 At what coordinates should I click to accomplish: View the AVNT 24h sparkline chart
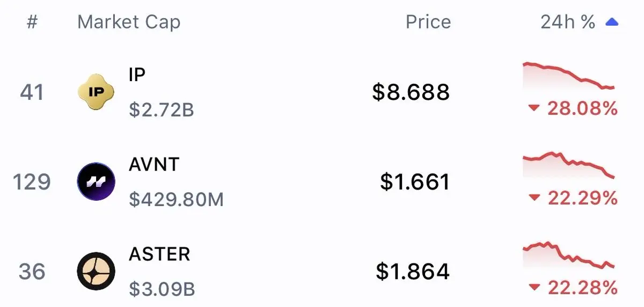569,166
